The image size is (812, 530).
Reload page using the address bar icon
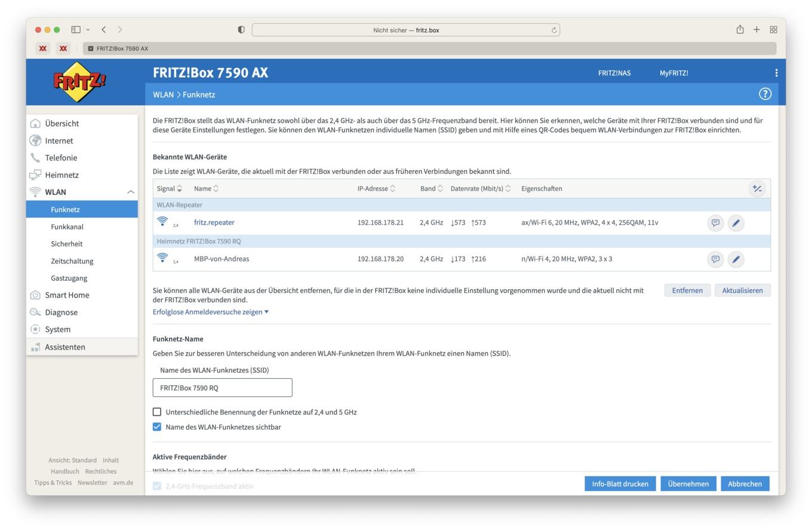554,30
